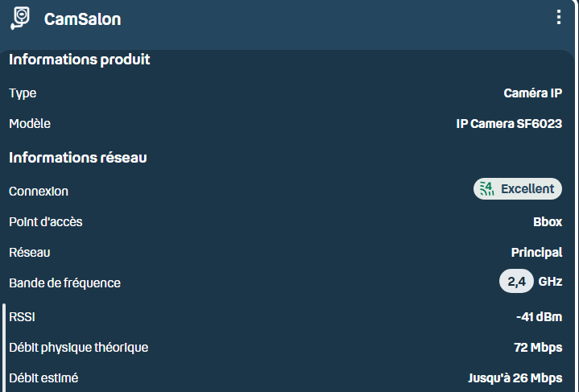Screen dimensions: 579x392
Task: Select the 2,4 frequency band pill
Action: click(x=516, y=282)
